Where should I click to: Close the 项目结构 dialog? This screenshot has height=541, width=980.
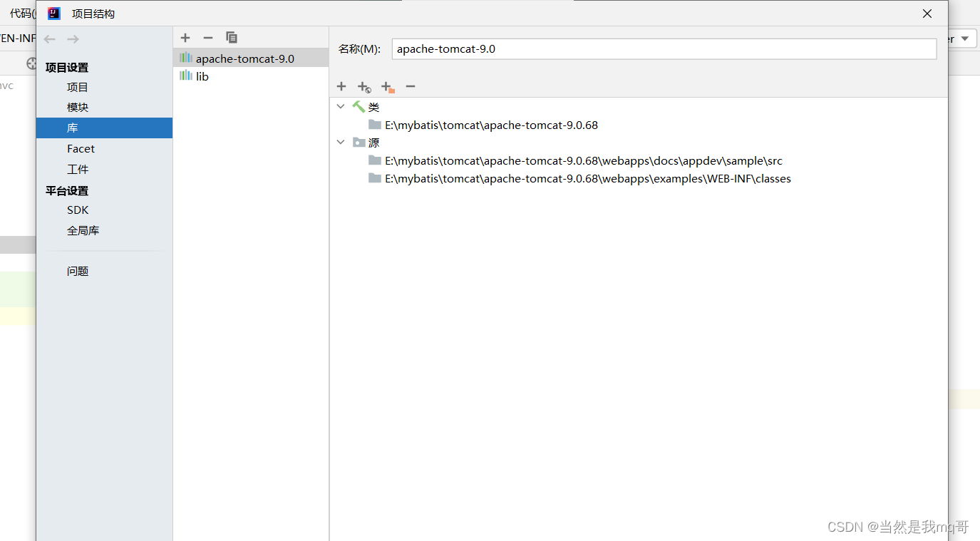tap(927, 14)
